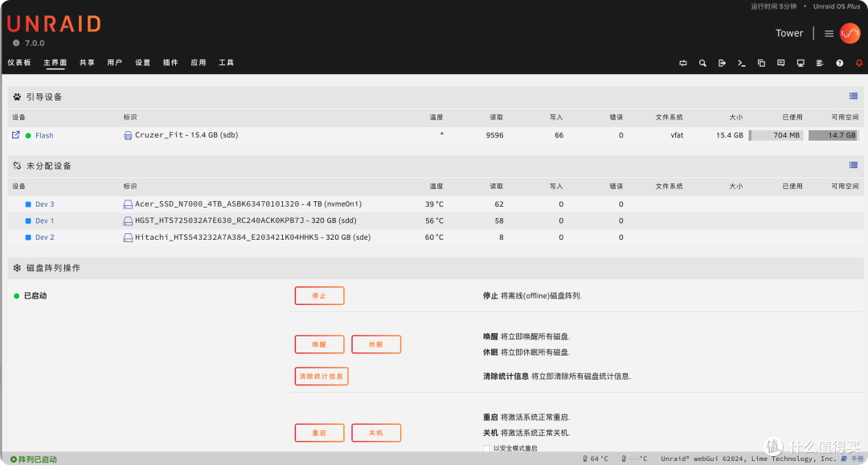Open the 用户 tab
868x465 pixels.
coord(115,63)
